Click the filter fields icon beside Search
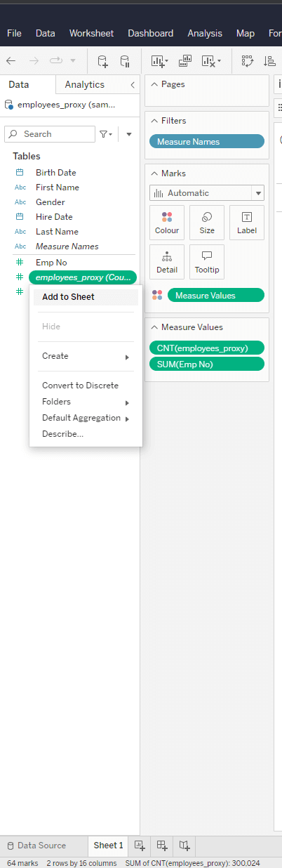 (x=104, y=134)
